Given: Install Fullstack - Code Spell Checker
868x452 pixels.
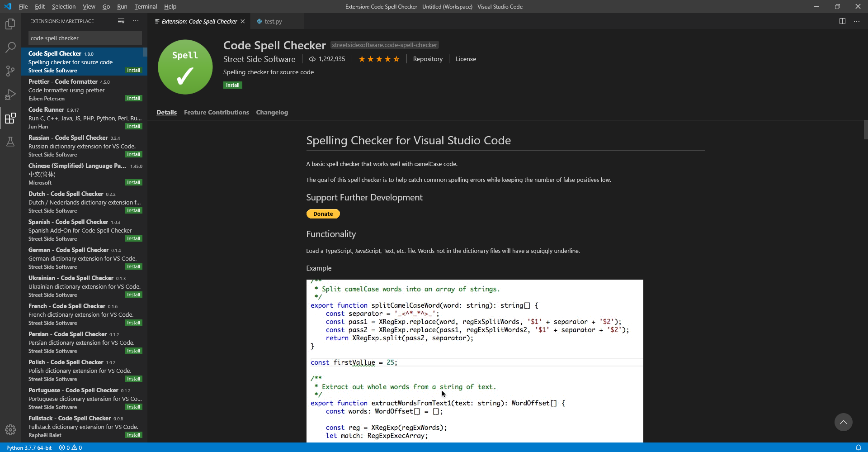Looking at the screenshot, I should (x=133, y=435).
